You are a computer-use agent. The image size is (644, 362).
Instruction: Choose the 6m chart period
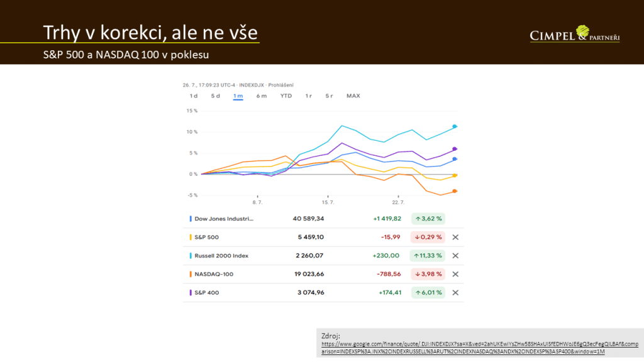[261, 96]
